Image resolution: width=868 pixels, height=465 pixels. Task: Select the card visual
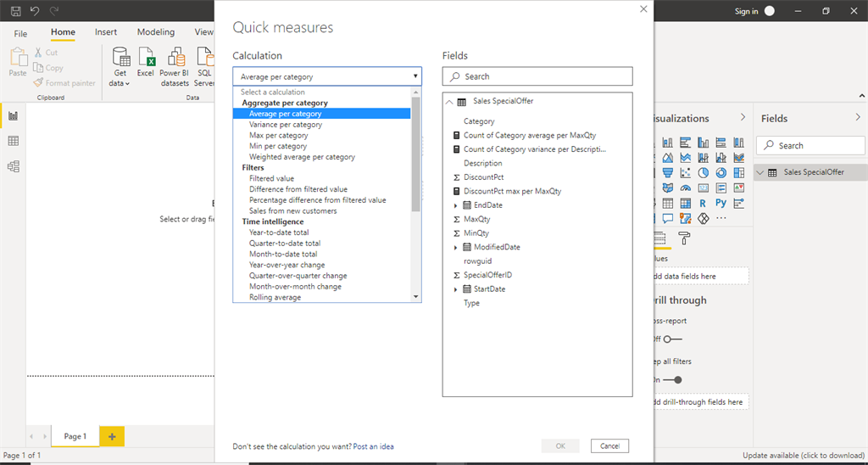703,188
